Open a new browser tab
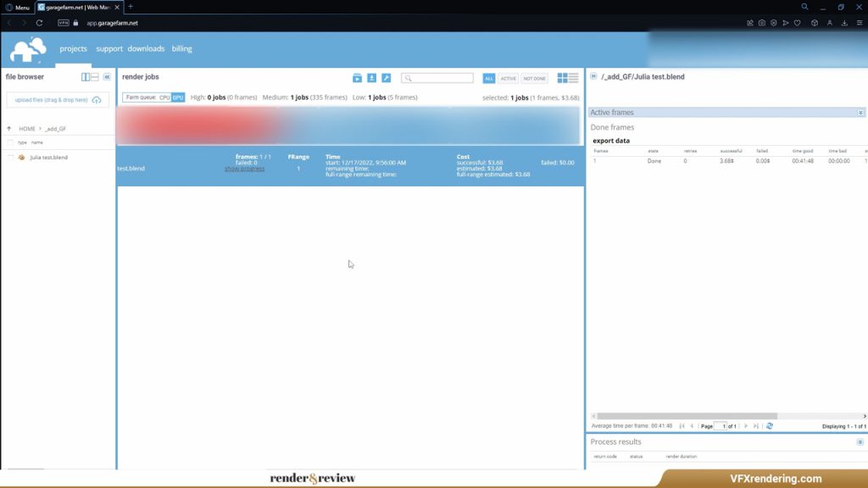Screen dimensions: 868x488 click(x=131, y=7)
